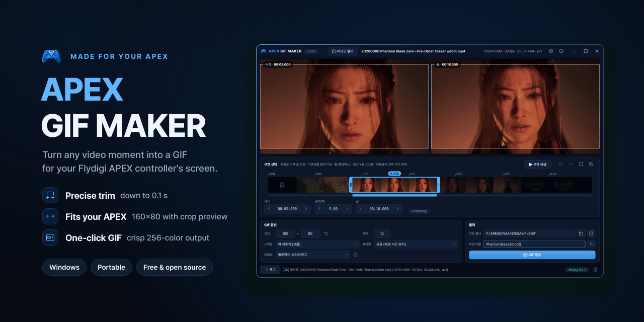The image size is (644, 322).
Task: Open the 스케일 scale dropdown
Action: (x=317, y=244)
